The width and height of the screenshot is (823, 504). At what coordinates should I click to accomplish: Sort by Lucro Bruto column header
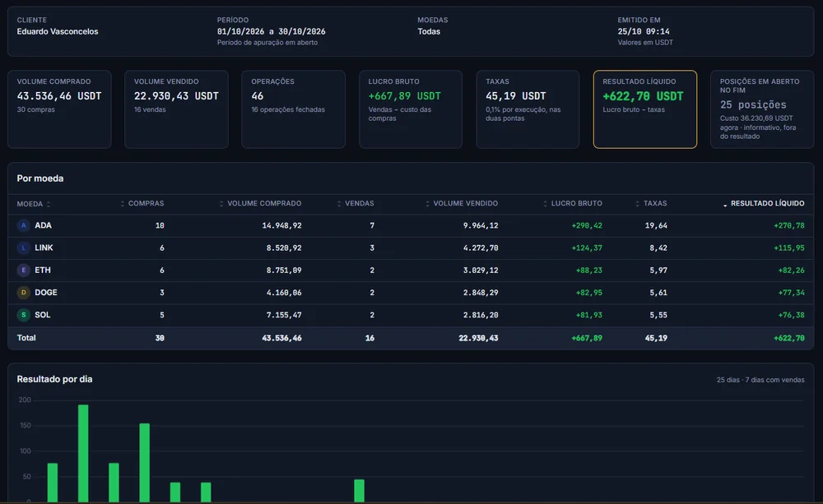click(x=573, y=203)
